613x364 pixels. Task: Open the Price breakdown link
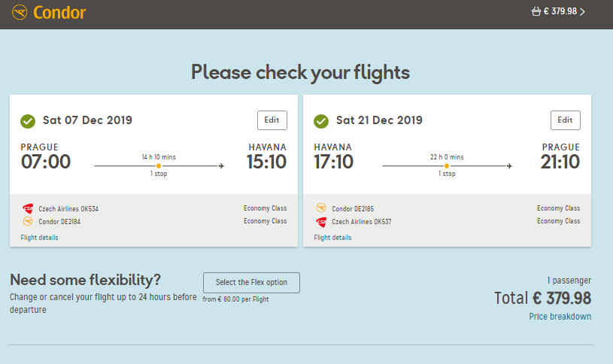pyautogui.click(x=560, y=317)
